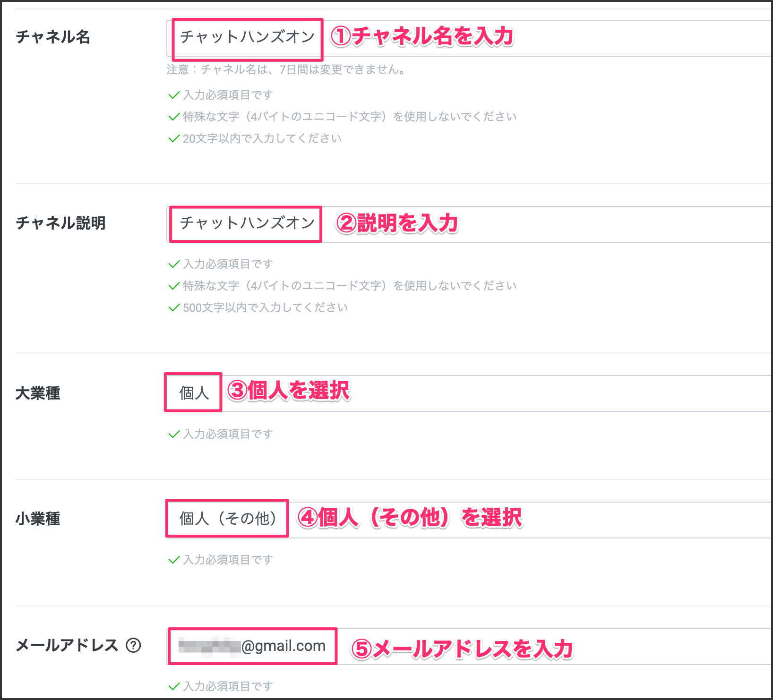Click the 特殊な文字 checkmark under チャネル説明 field
This screenshot has width=773, height=700.
[174, 286]
